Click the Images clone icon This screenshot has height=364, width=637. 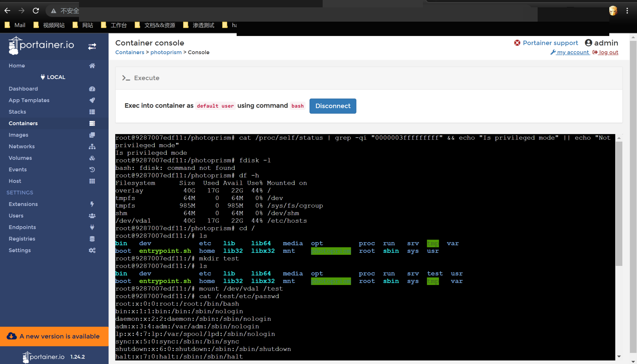pyautogui.click(x=92, y=135)
